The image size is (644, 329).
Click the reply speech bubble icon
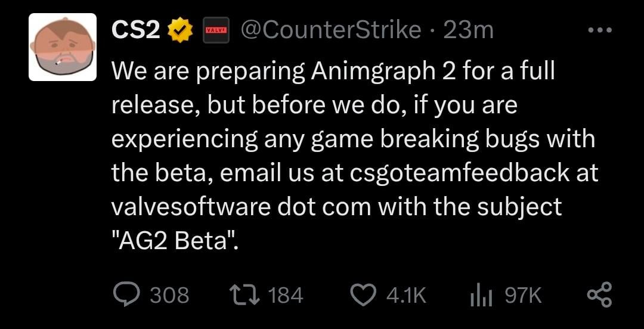[x=126, y=295]
